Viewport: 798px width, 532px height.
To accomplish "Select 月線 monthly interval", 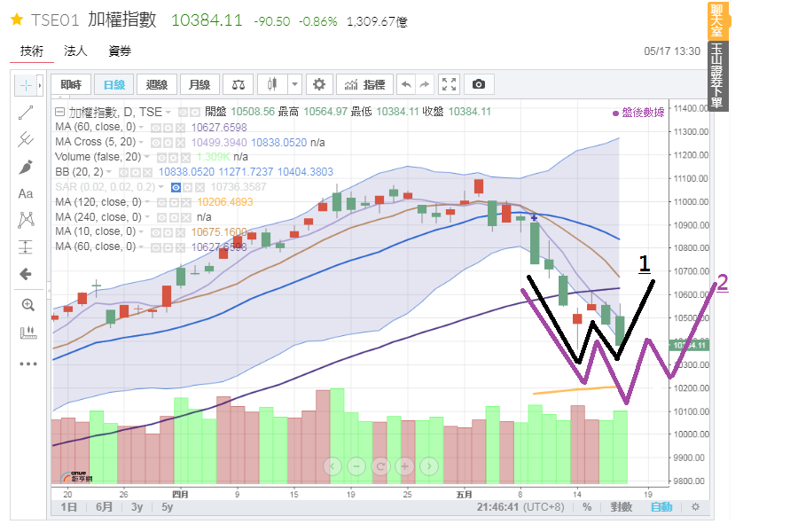I will pyautogui.click(x=199, y=84).
